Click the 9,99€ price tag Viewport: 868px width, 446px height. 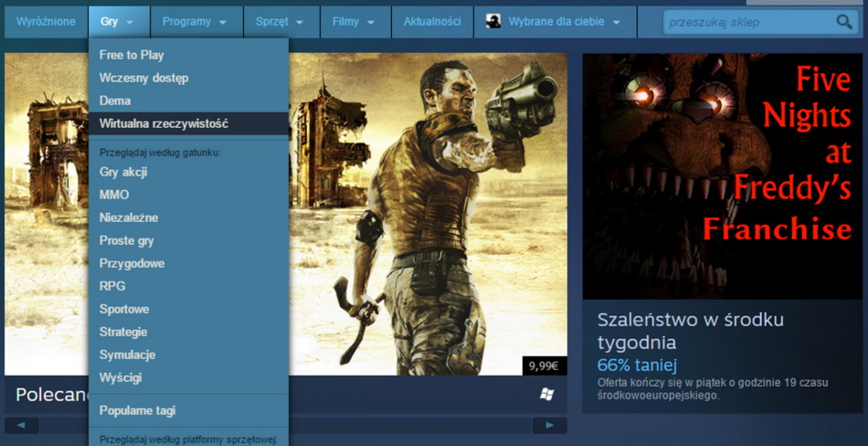(x=544, y=366)
